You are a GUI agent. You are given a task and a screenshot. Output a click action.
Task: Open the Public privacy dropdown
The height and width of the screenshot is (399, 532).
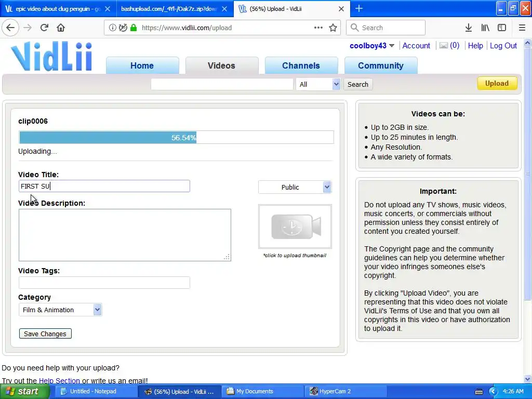click(x=295, y=187)
